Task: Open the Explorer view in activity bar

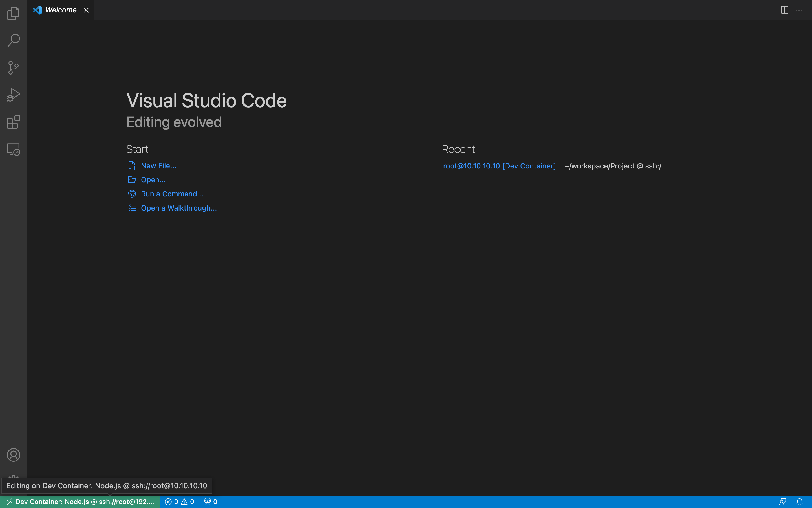Action: [14, 14]
